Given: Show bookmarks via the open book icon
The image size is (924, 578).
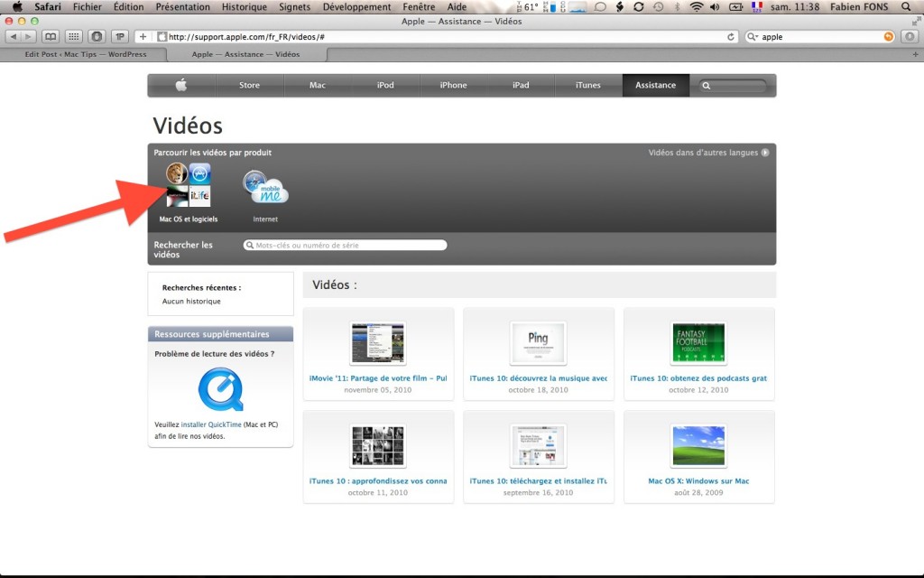Looking at the screenshot, I should point(51,36).
